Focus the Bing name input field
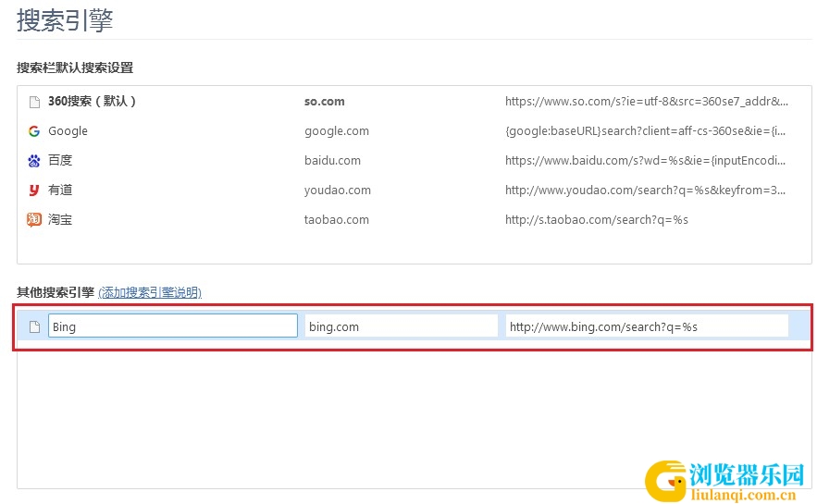The height and width of the screenshot is (504, 817). coord(173,326)
